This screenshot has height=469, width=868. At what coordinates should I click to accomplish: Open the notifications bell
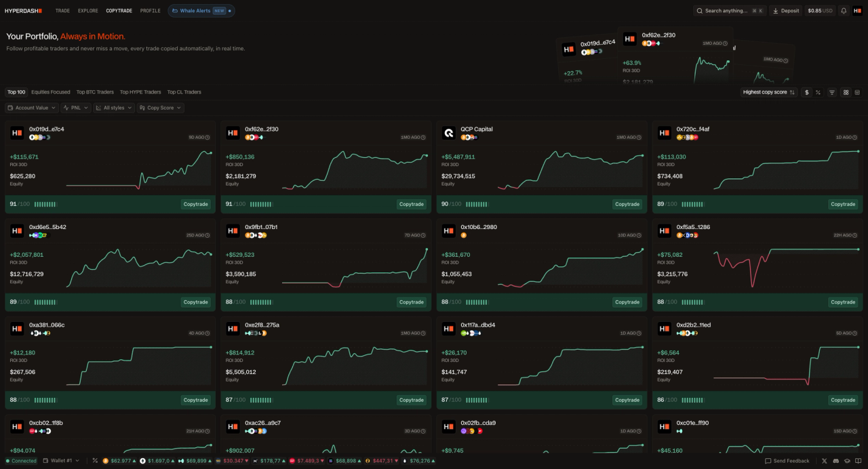tap(844, 11)
